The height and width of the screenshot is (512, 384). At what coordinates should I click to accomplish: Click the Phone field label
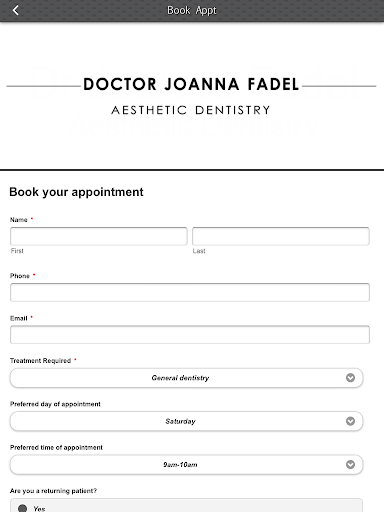tap(20, 276)
